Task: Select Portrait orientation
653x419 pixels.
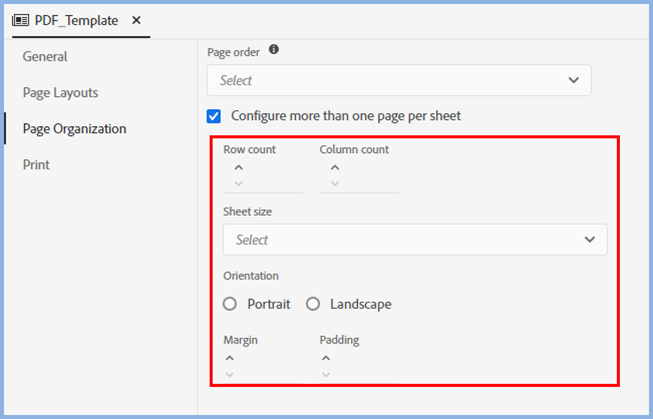Action: click(x=231, y=304)
